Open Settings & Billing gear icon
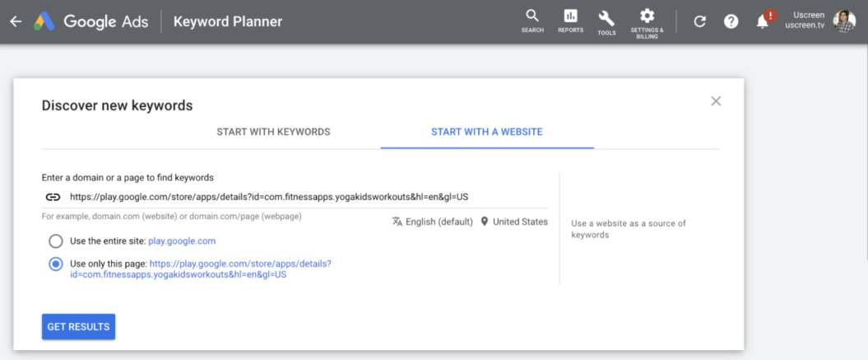The width and height of the screenshot is (868, 360). [647, 23]
